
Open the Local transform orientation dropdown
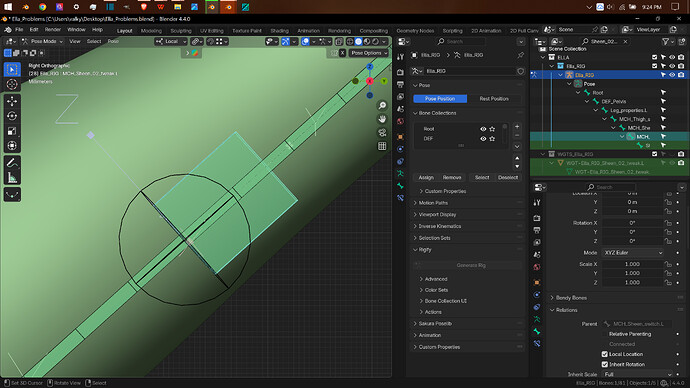171,41
